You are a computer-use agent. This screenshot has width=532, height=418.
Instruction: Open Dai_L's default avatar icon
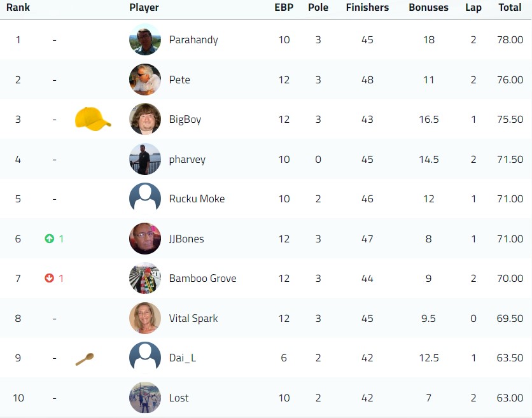point(145,358)
